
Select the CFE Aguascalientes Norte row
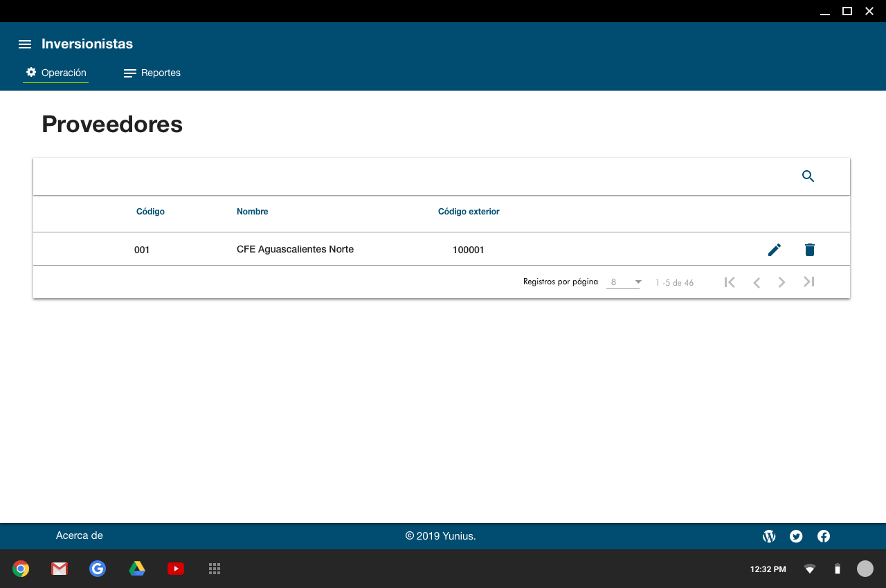click(x=295, y=249)
